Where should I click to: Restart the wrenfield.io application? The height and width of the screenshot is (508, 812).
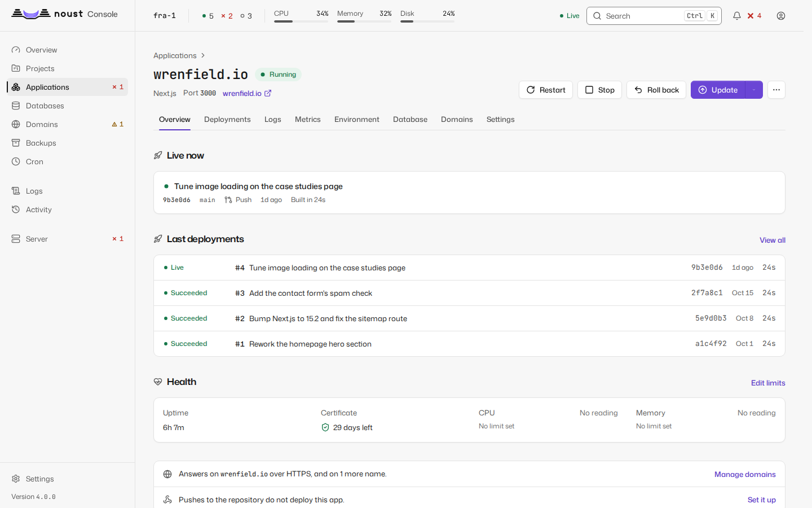(546, 90)
